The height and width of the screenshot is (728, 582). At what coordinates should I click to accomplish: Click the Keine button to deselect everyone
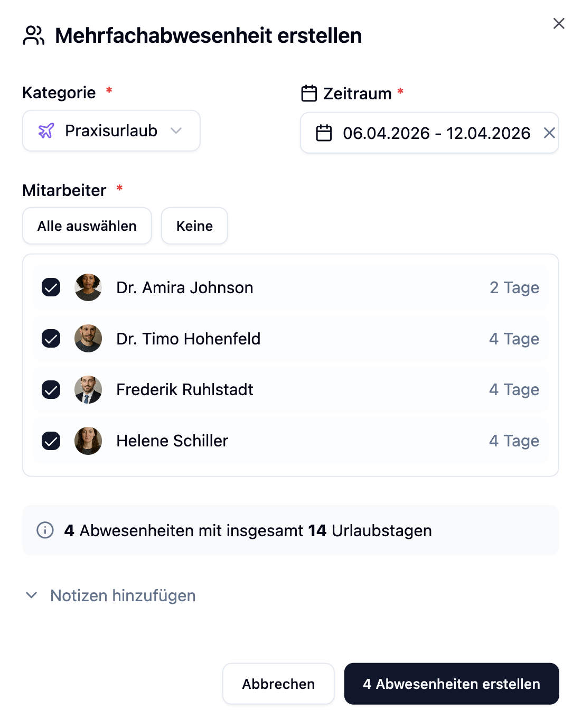point(194,226)
